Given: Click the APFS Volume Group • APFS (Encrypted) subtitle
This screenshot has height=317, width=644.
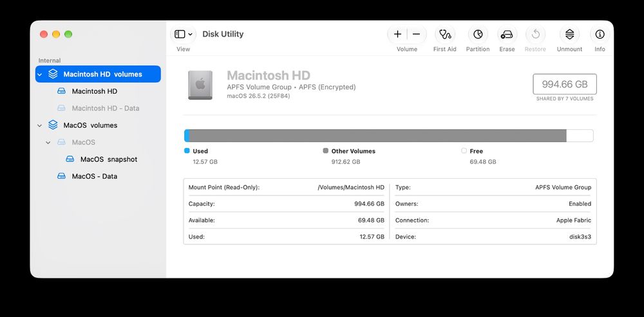Looking at the screenshot, I should (291, 87).
